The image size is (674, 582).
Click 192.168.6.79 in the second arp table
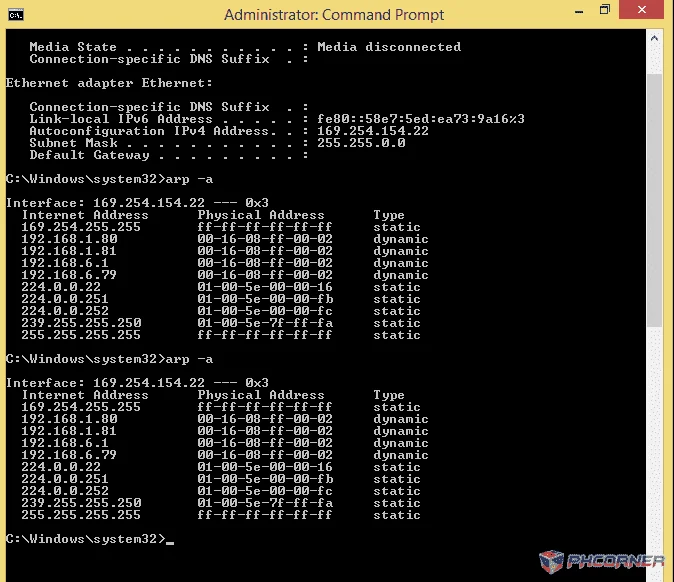pyautogui.click(x=69, y=455)
